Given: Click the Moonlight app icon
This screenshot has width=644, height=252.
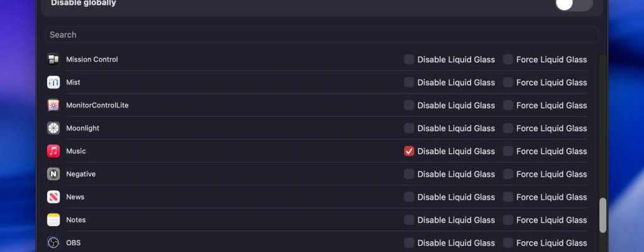Looking at the screenshot, I should pyautogui.click(x=53, y=128).
